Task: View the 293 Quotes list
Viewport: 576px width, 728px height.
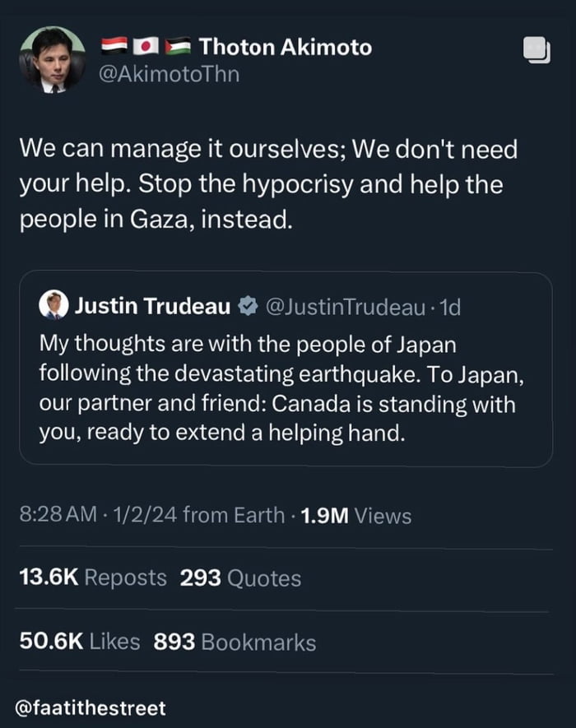Action: pyautogui.click(x=240, y=578)
